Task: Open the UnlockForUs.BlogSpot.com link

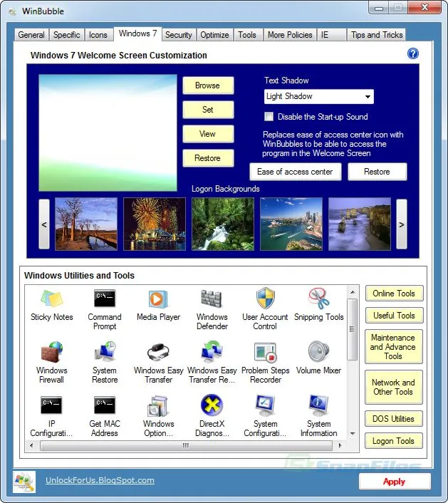Action: pyautogui.click(x=100, y=480)
